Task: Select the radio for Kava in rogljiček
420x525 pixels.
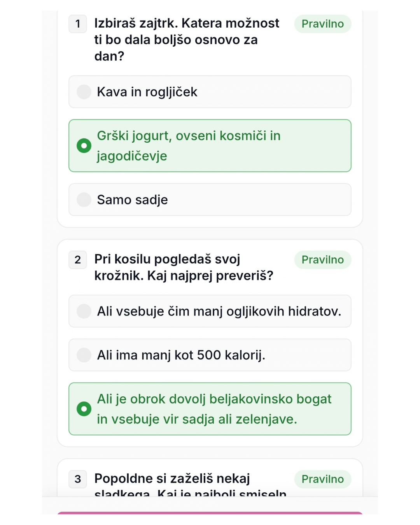Action: pyautogui.click(x=84, y=92)
